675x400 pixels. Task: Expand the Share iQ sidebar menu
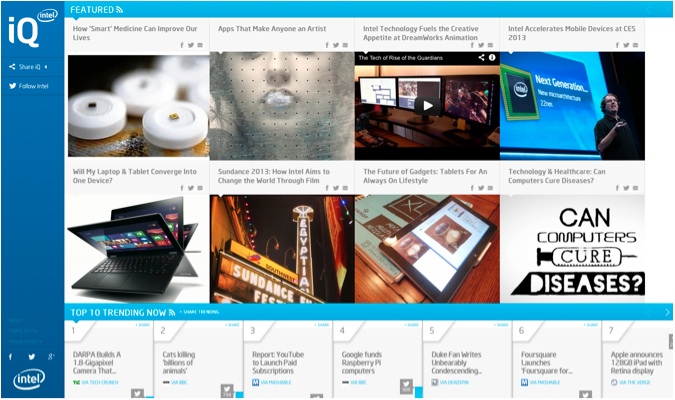tap(29, 66)
